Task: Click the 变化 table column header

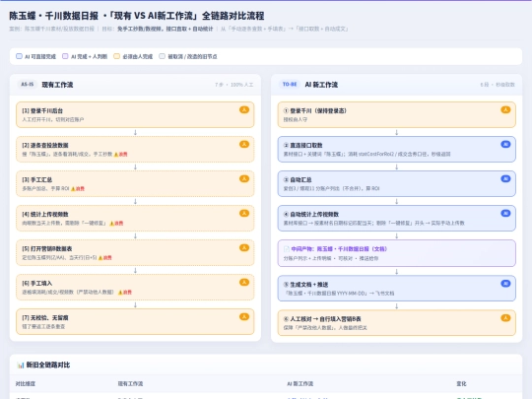Action: pyautogui.click(x=461, y=384)
